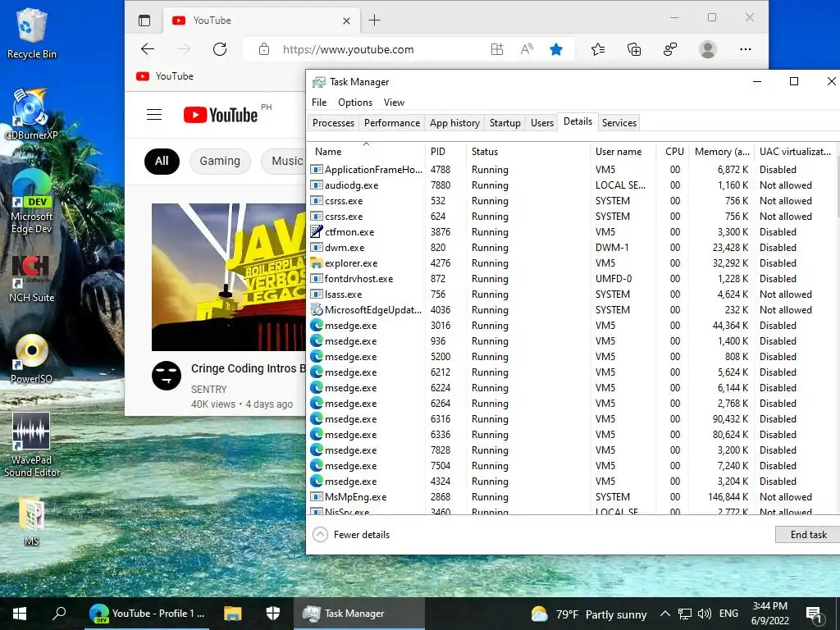Switch to Processes tab
The height and width of the screenshot is (630, 840).
pos(333,123)
